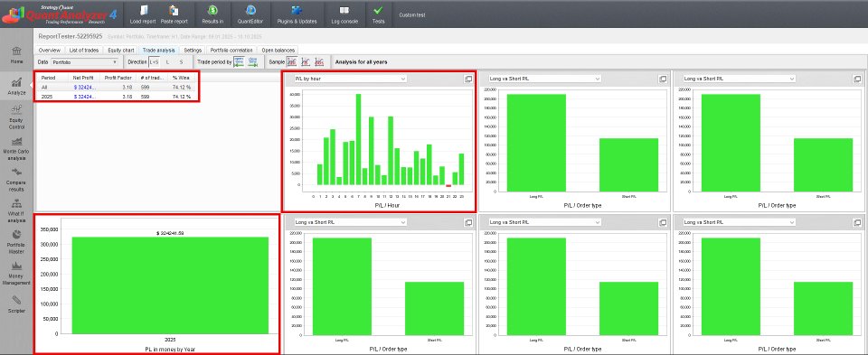Viewport: 868px width, 355px height.
Task: Open the Scripter tool
Action: coord(16,304)
